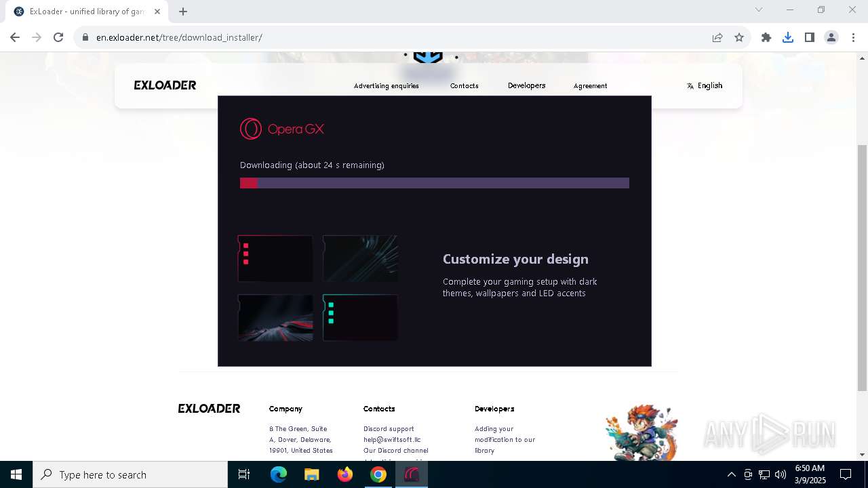868x488 pixels.
Task: Open the Chrome extensions puzzle icon
Action: (766, 37)
